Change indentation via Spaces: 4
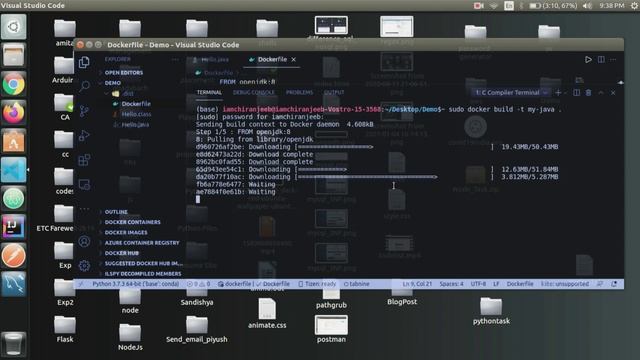The image size is (640, 360). 451,284
